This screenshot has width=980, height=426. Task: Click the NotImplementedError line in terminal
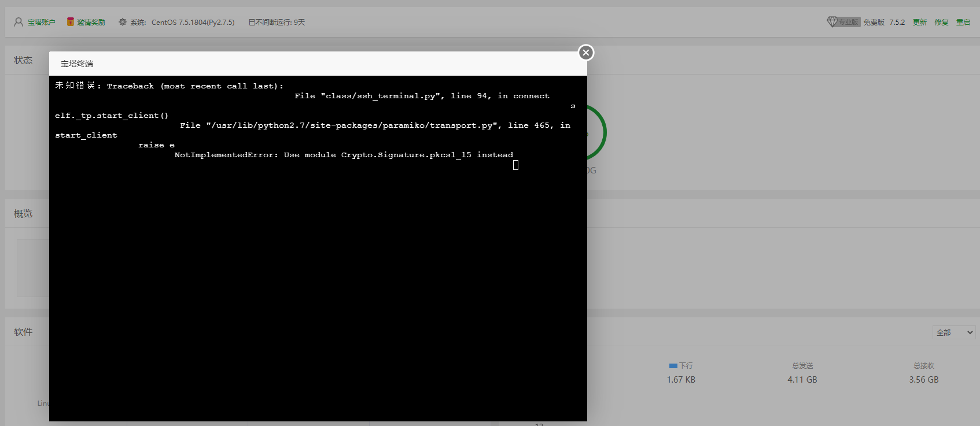click(344, 155)
